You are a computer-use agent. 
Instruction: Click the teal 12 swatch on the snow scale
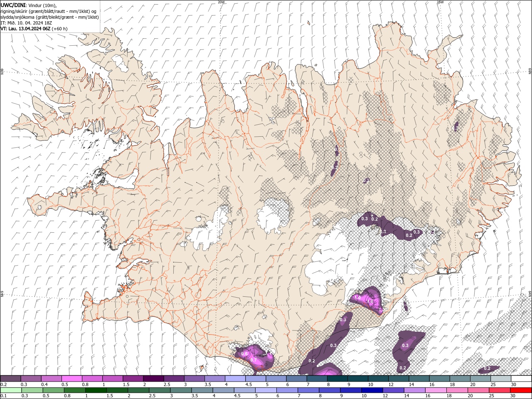click(x=398, y=379)
